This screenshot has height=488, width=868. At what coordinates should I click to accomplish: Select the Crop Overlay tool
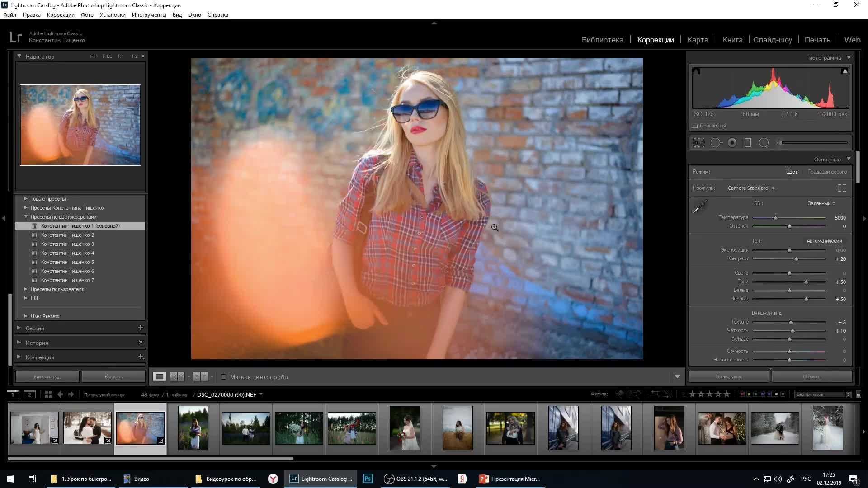click(x=699, y=143)
